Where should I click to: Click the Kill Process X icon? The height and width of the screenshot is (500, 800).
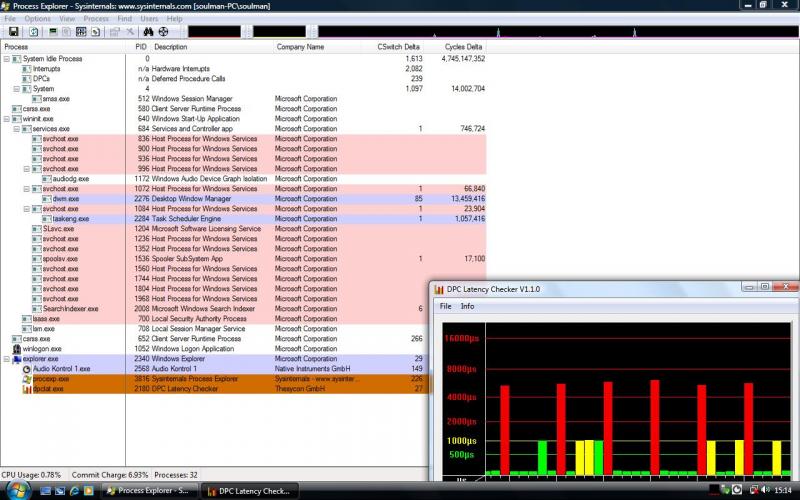(130, 32)
